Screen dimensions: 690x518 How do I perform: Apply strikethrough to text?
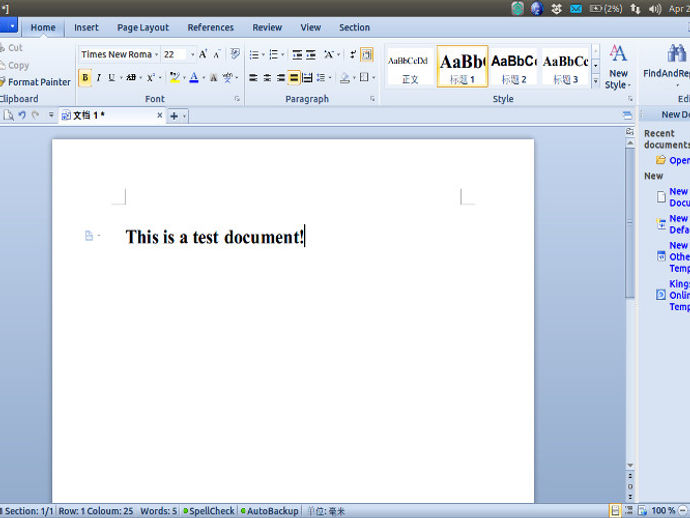[131, 78]
